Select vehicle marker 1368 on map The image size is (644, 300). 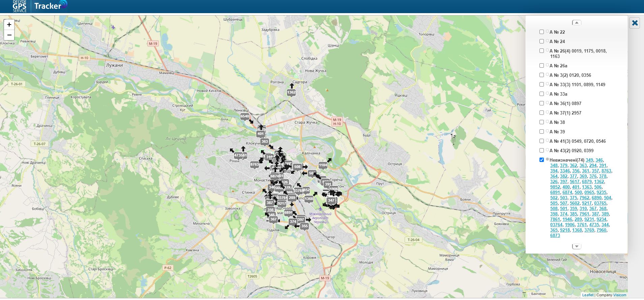309,199
